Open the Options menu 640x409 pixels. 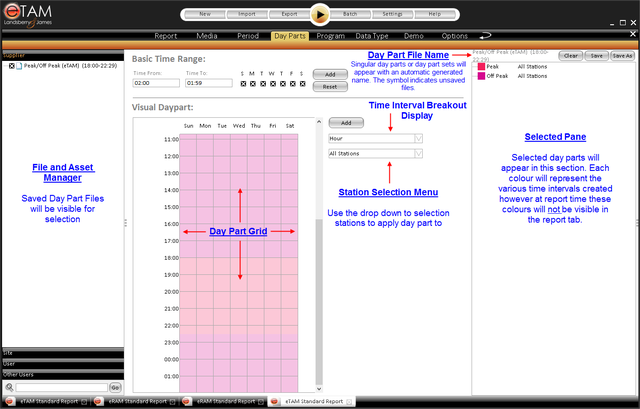pos(454,36)
